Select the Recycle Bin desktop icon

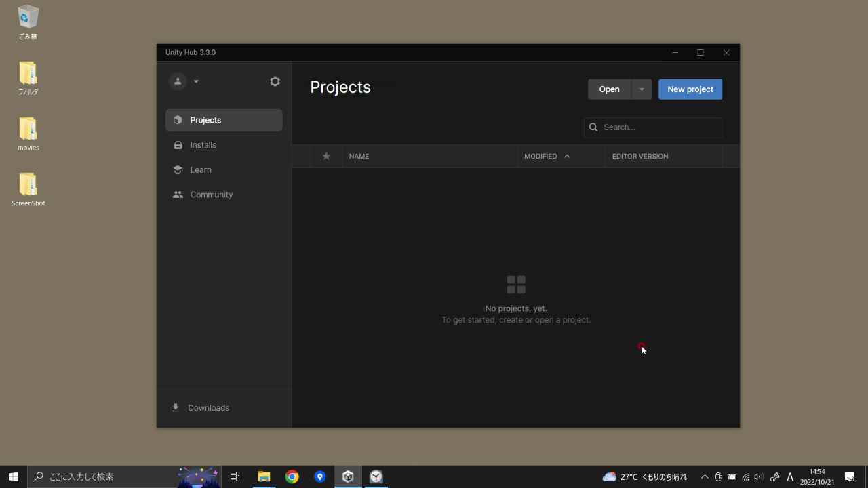point(28,22)
